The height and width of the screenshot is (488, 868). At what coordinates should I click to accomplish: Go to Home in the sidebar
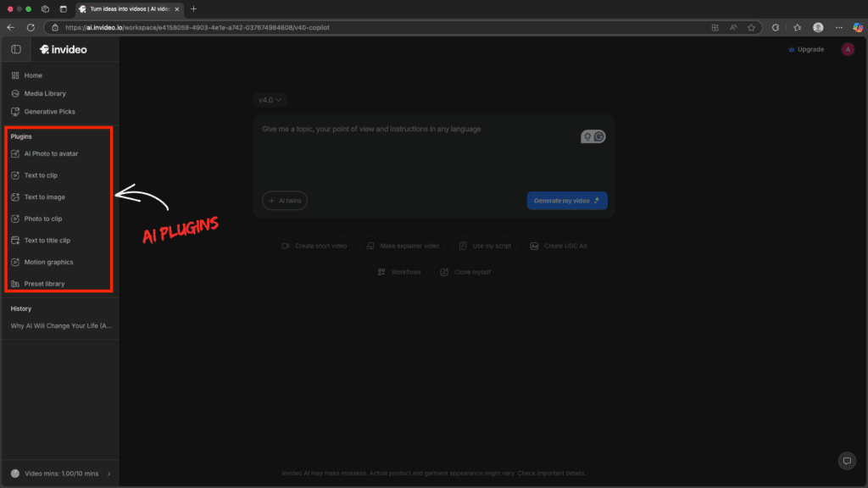tap(31, 75)
